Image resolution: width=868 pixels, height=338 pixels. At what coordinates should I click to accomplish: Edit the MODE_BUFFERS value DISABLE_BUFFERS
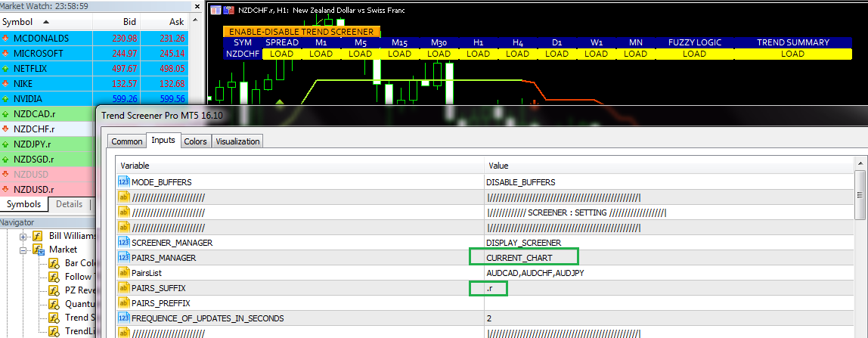tap(668, 181)
